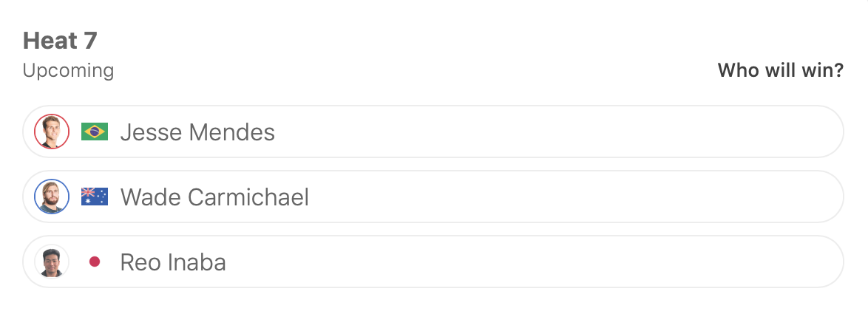Click the Brazil flag icon
The width and height of the screenshot is (868, 331).
pos(95,132)
